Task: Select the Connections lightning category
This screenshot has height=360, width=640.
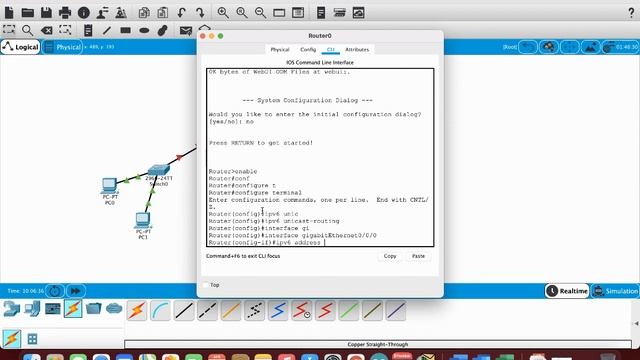Action: coord(73,309)
